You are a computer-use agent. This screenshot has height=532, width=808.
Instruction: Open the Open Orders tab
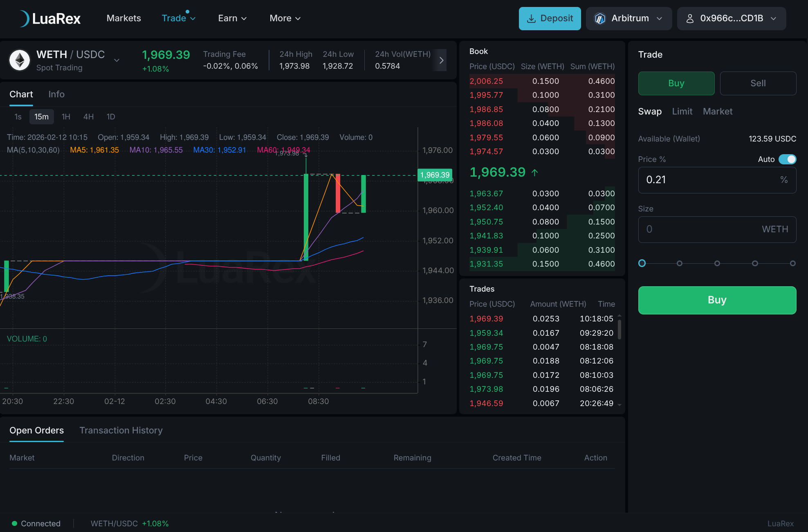(36, 431)
